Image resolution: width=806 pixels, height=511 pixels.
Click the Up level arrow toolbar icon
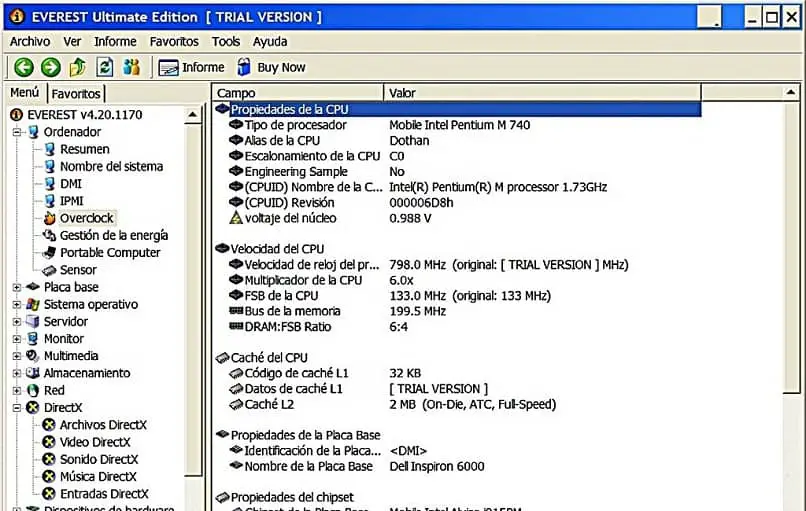pyautogui.click(x=78, y=67)
